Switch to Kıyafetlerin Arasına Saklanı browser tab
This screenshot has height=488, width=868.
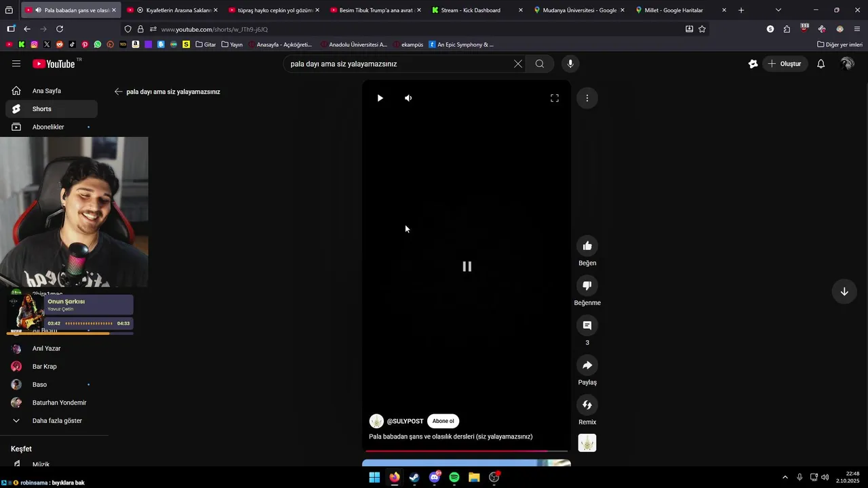[173, 10]
